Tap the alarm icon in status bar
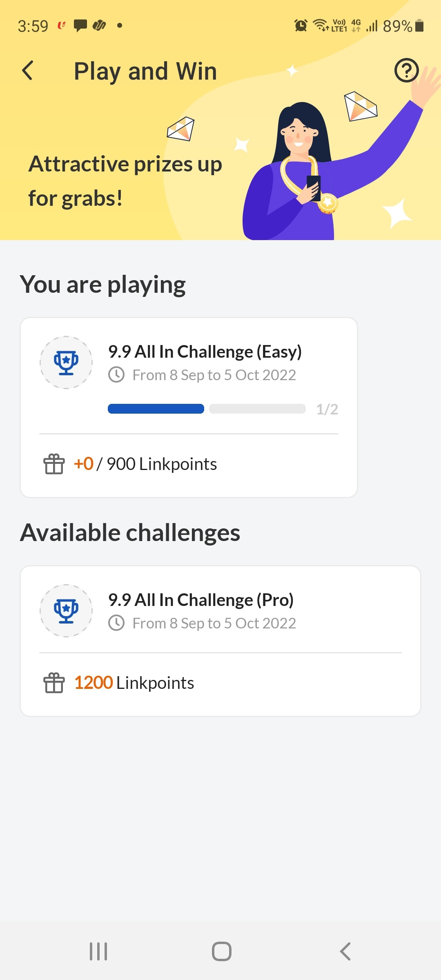Viewport: 441px width, 980px height. [x=301, y=26]
